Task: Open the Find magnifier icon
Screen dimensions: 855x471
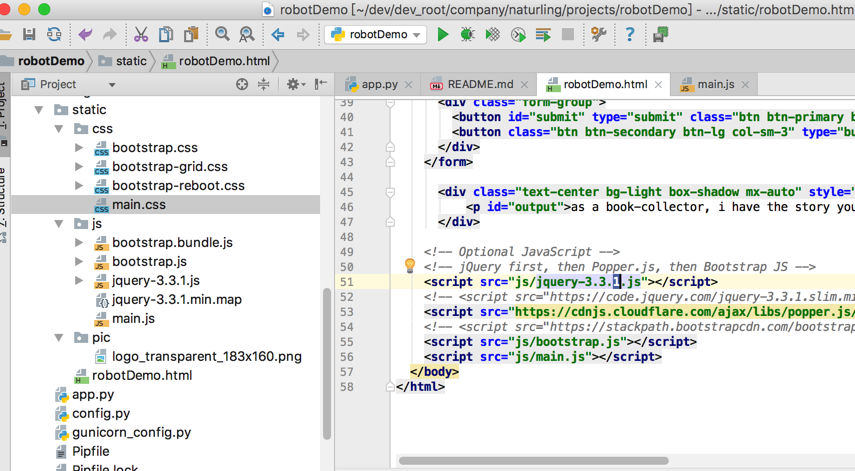Action: pyautogui.click(x=222, y=35)
